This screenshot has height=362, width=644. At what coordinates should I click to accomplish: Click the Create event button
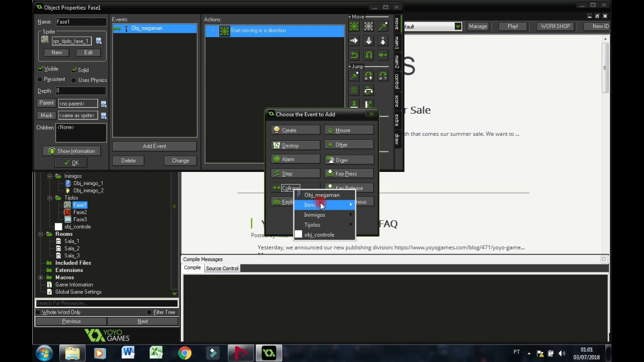[x=295, y=130]
